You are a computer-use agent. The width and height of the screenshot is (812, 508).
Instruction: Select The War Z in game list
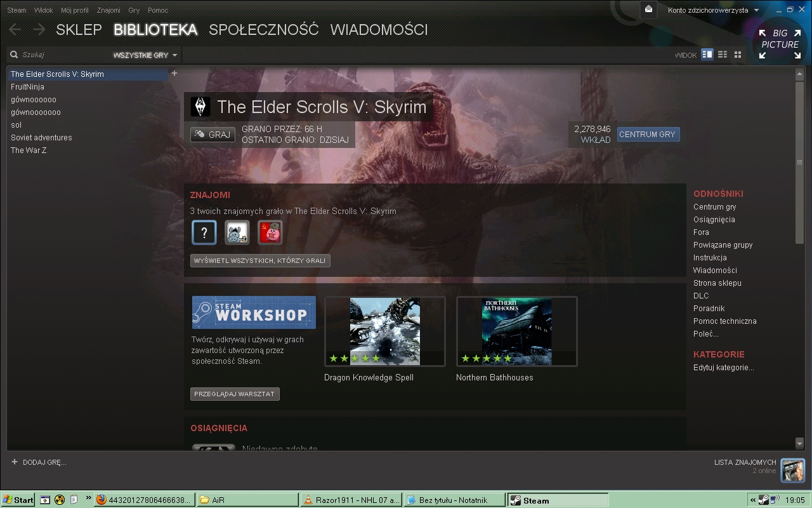[x=88, y=150]
